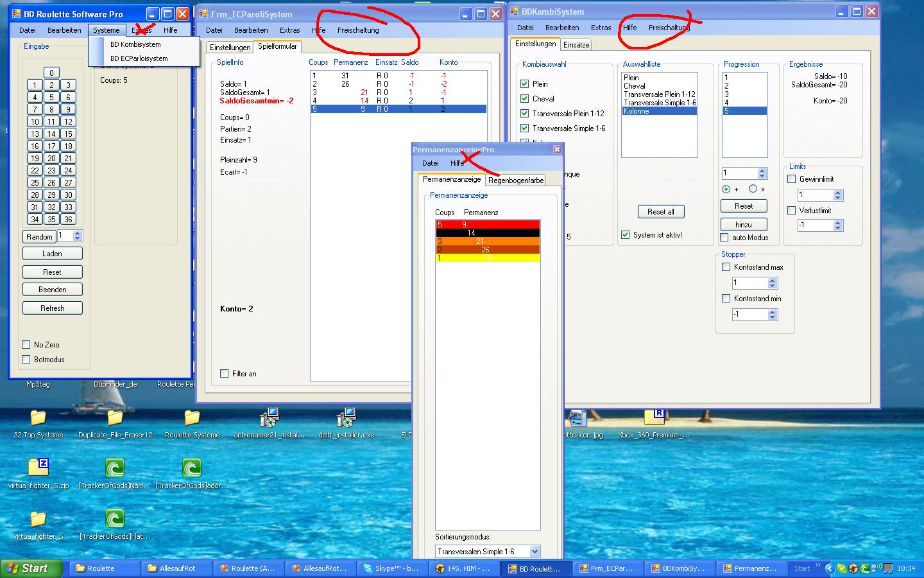Click the AllesaufRot folder taskbar button
This screenshot has width=924, height=578.
click(x=176, y=568)
